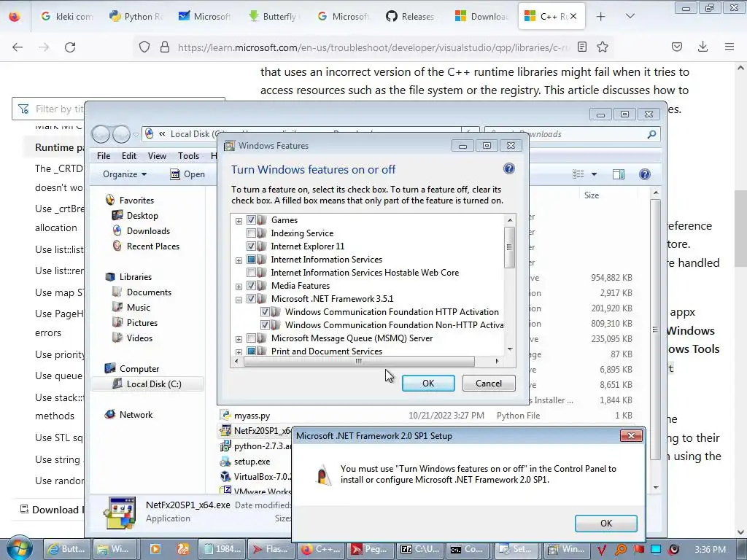Expand the Media Features node
747x560 pixels.
(x=239, y=287)
